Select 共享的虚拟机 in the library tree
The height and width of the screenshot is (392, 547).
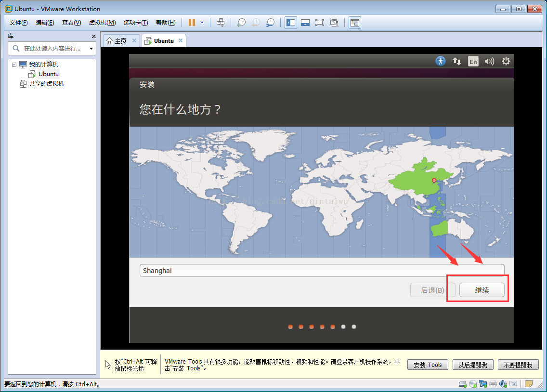46,84
